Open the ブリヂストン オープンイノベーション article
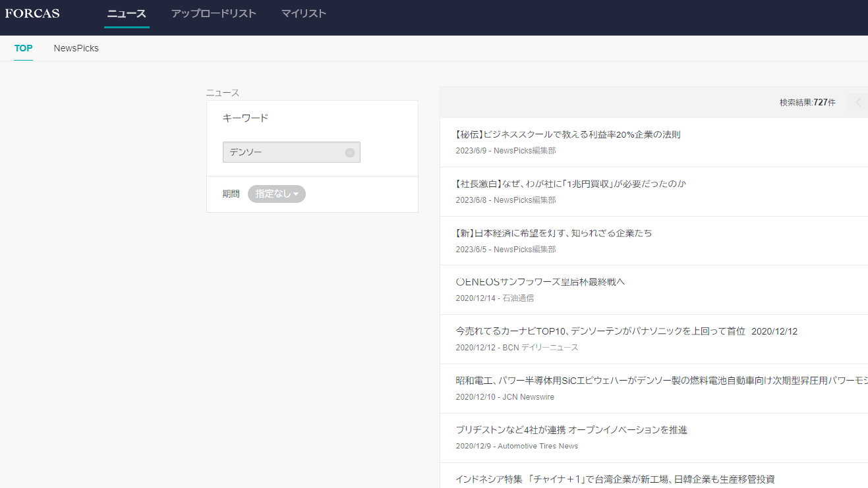Image resolution: width=868 pixels, height=488 pixels. (571, 429)
